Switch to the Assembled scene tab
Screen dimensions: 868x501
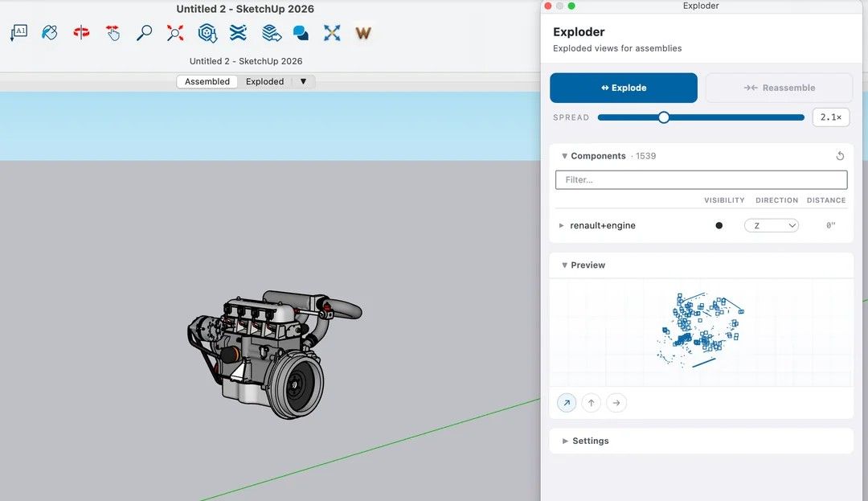click(x=207, y=81)
